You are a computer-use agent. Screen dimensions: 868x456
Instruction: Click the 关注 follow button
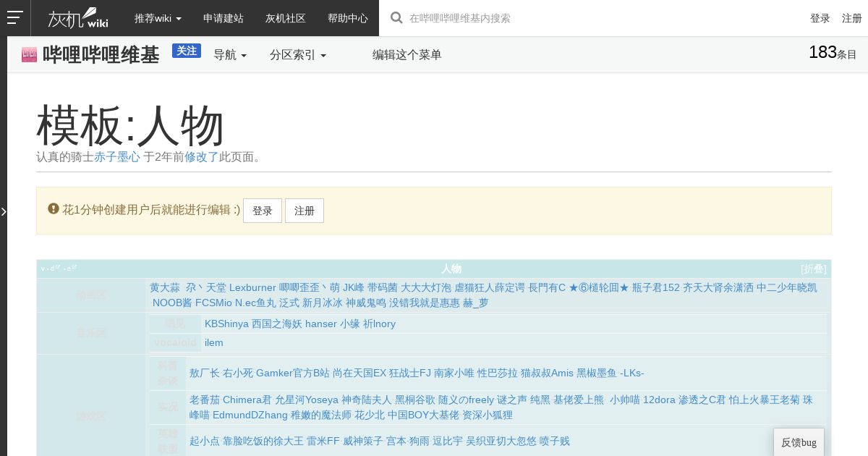point(187,51)
